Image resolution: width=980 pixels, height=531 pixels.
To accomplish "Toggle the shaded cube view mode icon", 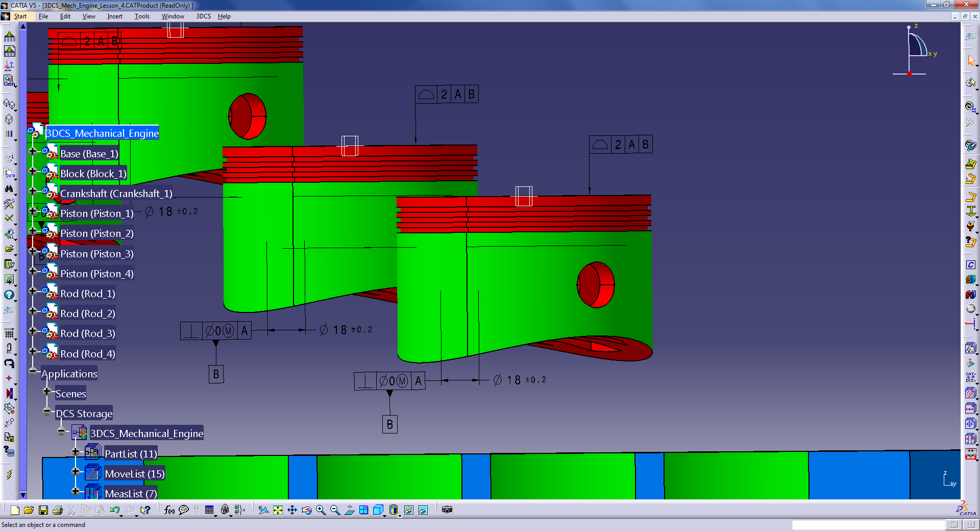I will 378,510.
